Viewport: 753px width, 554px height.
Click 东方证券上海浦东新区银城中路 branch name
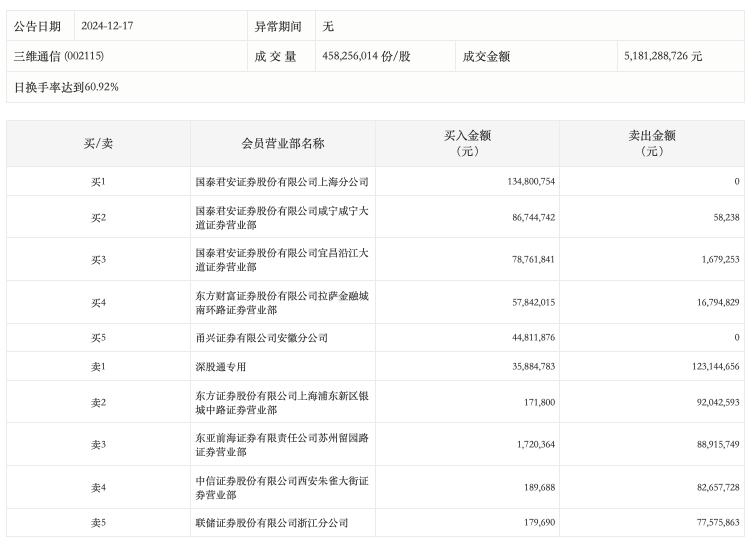pyautogui.click(x=282, y=403)
